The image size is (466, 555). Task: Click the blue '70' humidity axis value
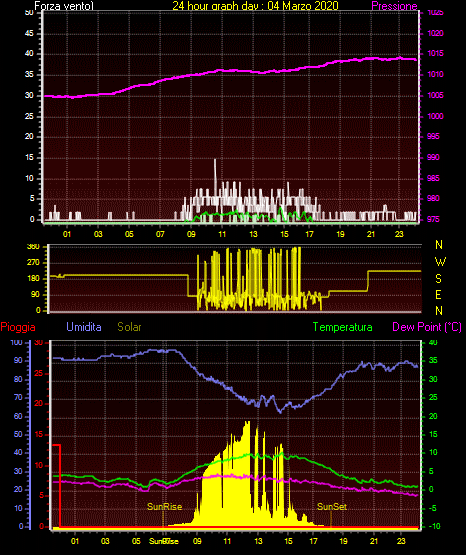(x=18, y=397)
